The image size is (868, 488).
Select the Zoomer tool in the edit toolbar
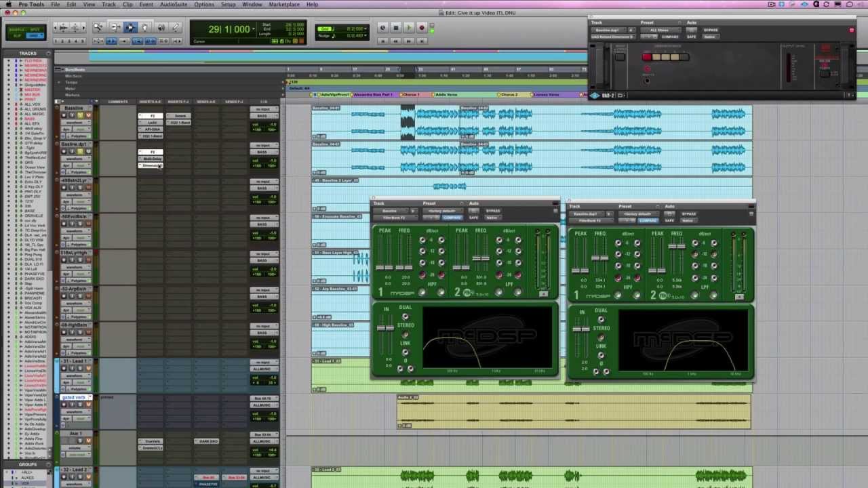click(98, 27)
